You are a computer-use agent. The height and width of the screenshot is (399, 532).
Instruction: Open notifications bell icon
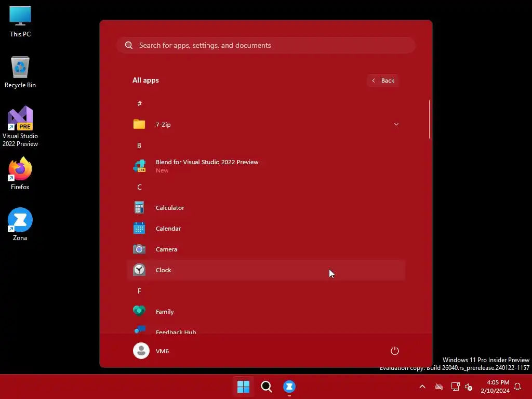517,387
